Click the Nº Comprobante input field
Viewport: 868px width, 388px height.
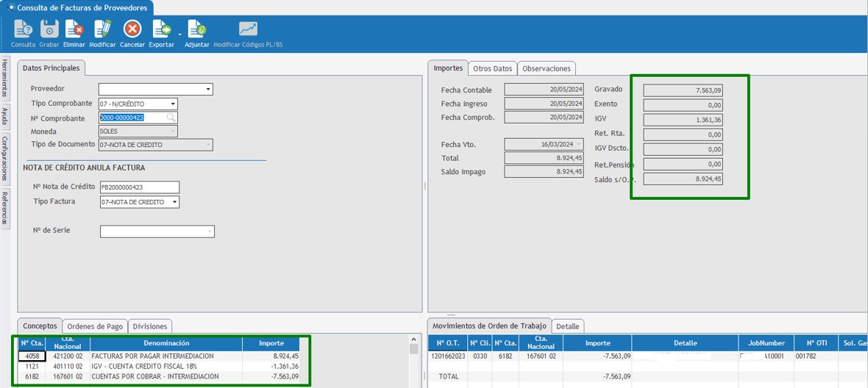(x=138, y=117)
